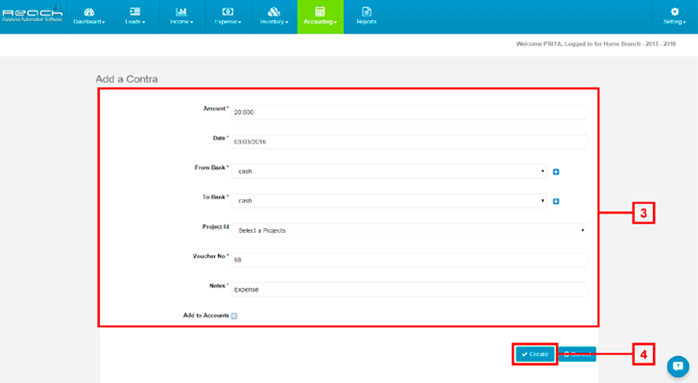Open the Leads list icon menu
This screenshot has width=698, height=383.
pyautogui.click(x=135, y=16)
